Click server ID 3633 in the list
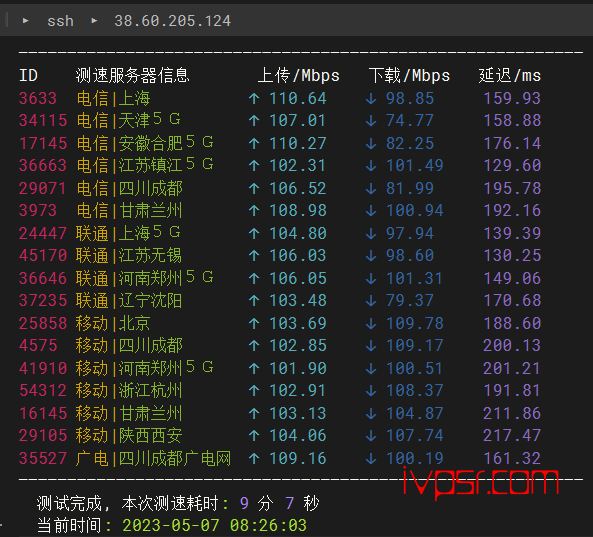 38,99
